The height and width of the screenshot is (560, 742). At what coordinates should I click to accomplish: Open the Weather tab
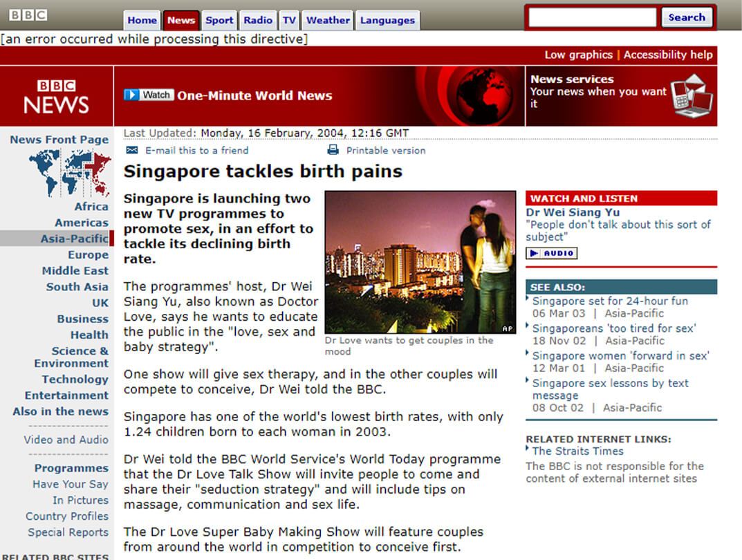pyautogui.click(x=328, y=20)
